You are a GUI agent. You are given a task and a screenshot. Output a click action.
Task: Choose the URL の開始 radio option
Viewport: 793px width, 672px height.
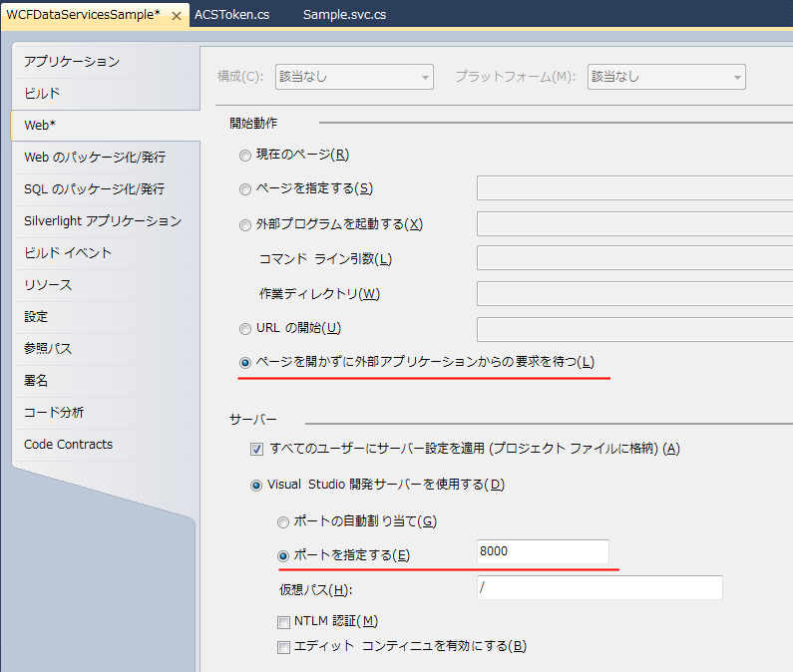tap(245, 329)
